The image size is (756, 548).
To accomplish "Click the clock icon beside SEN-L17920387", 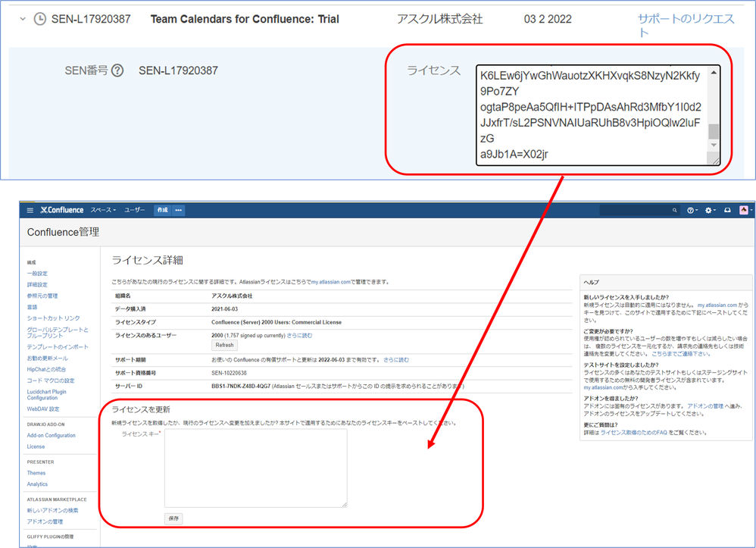I will coord(40,19).
